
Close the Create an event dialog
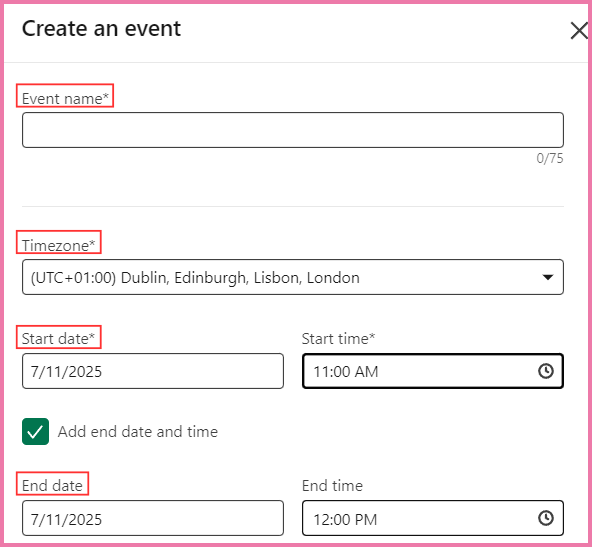point(579,31)
